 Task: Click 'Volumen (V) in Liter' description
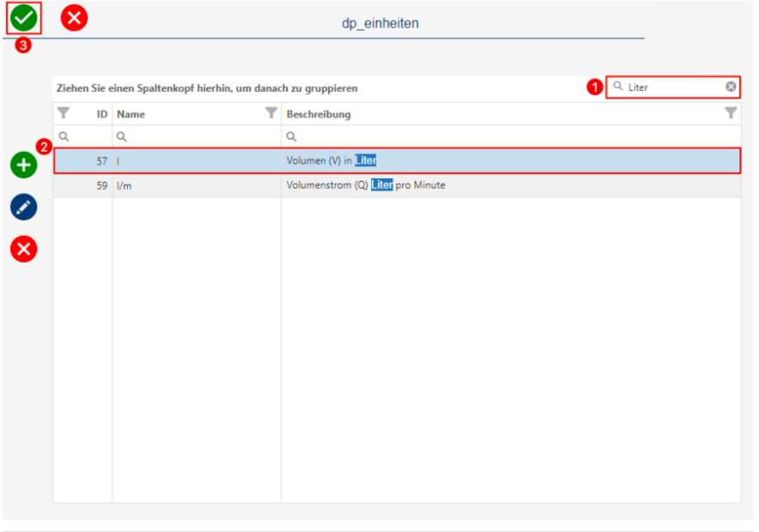point(331,160)
